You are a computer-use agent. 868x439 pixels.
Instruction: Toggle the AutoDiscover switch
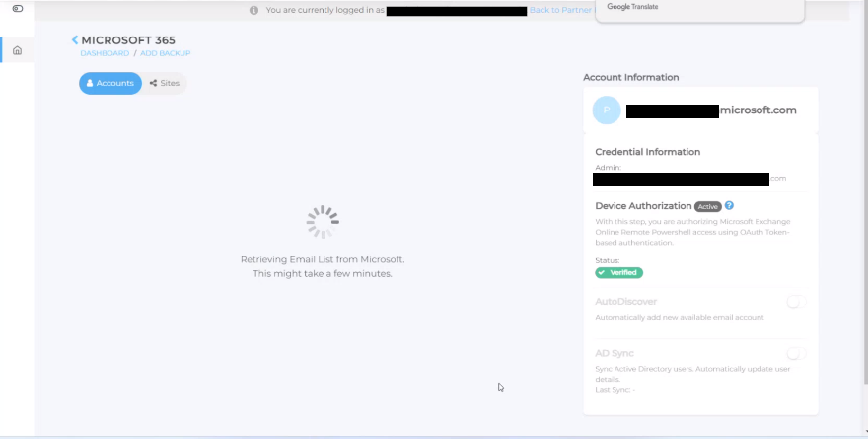[x=796, y=302]
